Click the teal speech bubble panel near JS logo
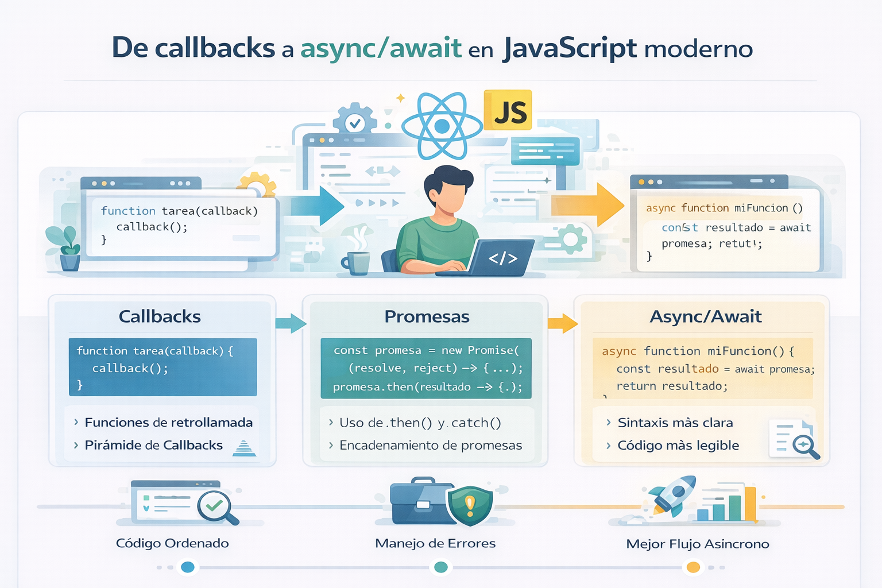Screen dimensions: 882x588 click(546, 150)
